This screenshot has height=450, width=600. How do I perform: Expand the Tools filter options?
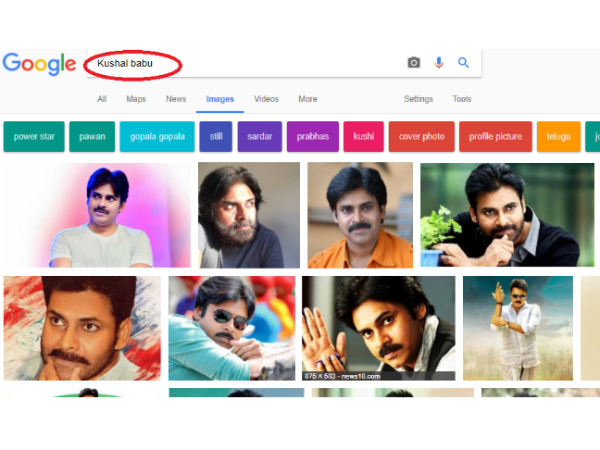[x=461, y=99]
